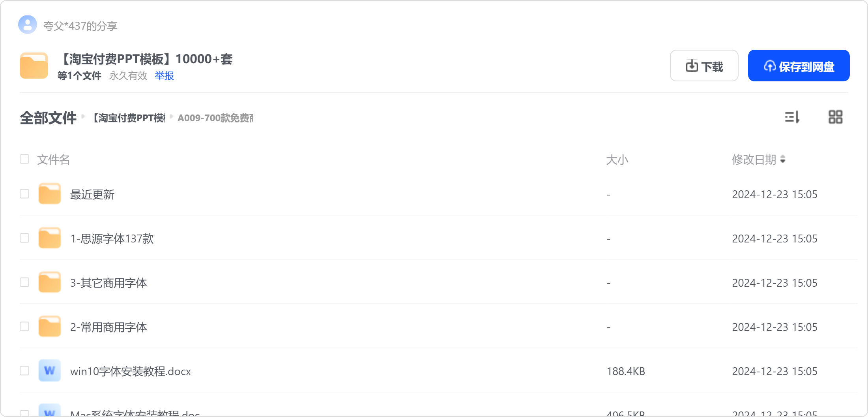
Task: Click the 大小 column header
Action: (617, 160)
